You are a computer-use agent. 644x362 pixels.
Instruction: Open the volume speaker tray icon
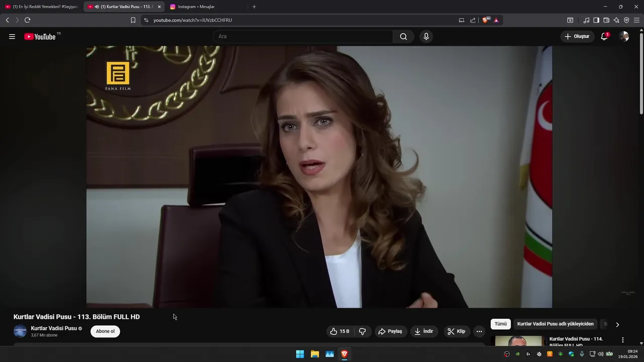(x=600, y=354)
